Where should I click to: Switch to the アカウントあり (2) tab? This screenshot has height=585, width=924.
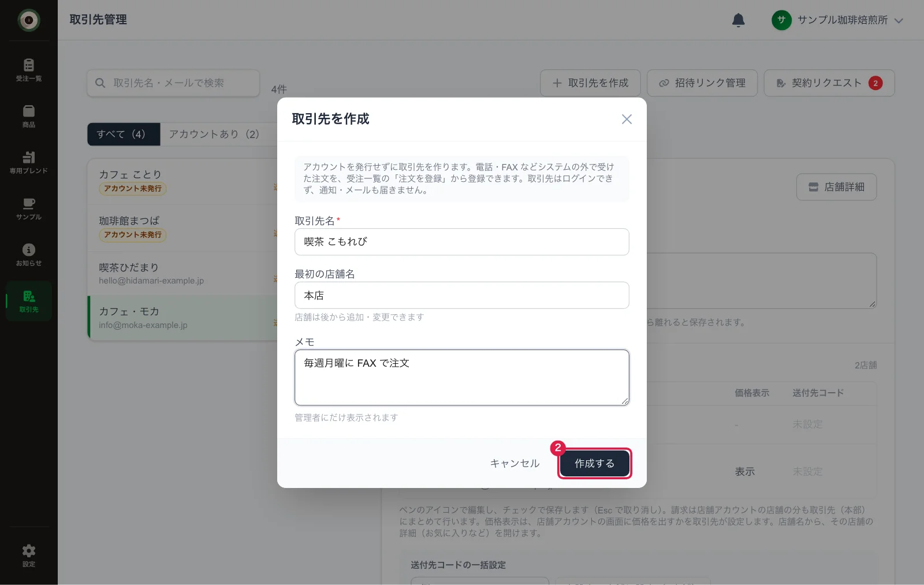pyautogui.click(x=214, y=134)
